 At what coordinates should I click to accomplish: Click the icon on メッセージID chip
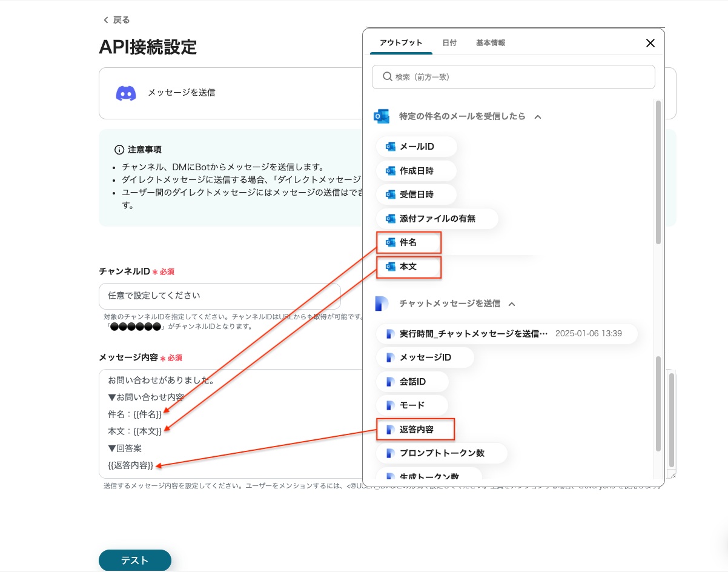(x=391, y=358)
